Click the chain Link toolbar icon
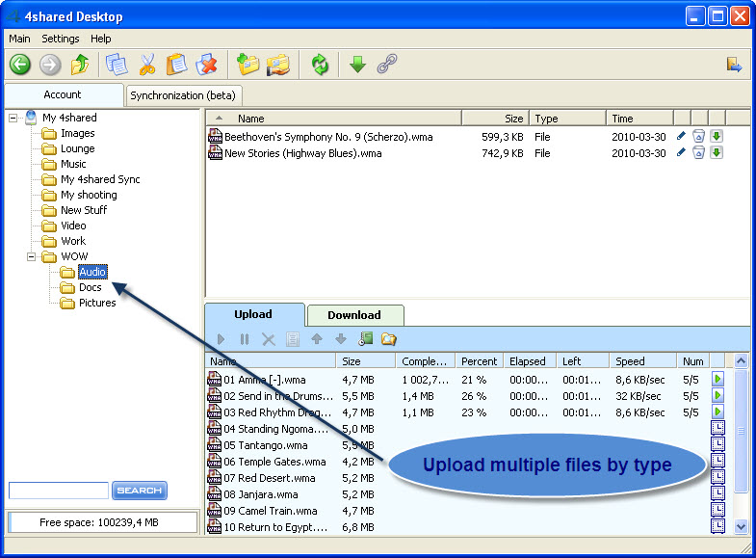 pyautogui.click(x=387, y=65)
